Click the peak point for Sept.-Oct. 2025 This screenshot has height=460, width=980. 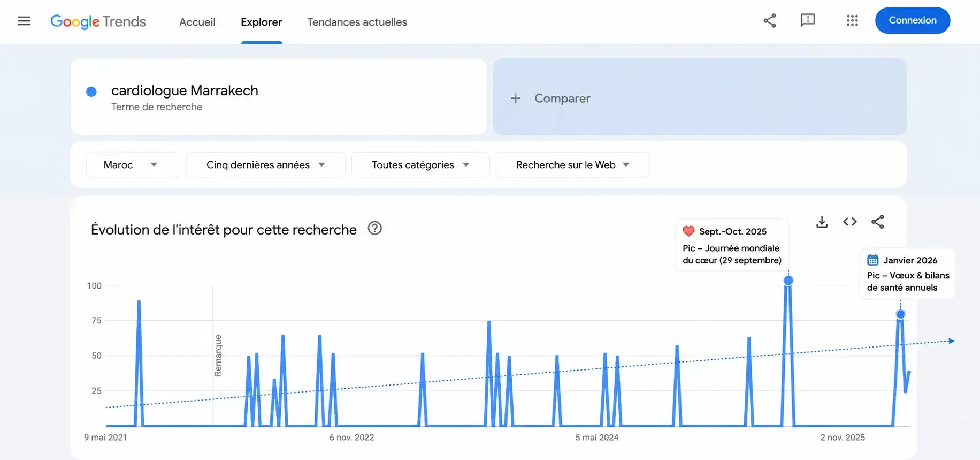point(788,280)
